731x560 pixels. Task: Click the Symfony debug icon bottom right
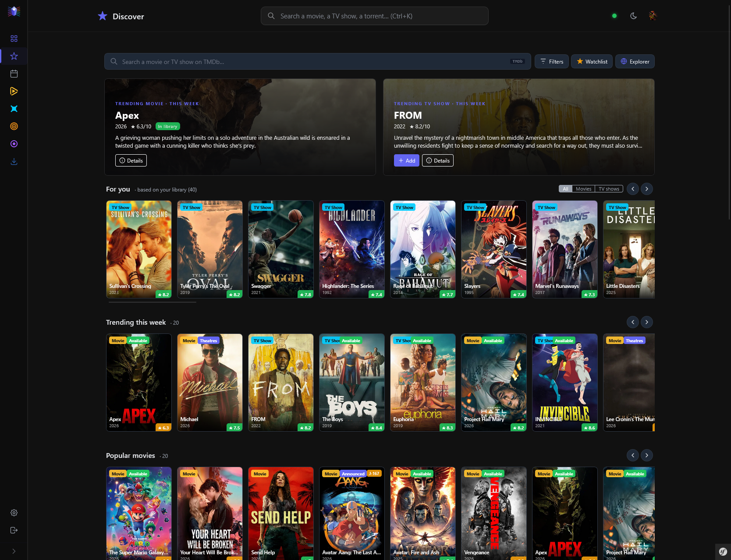pos(723,552)
